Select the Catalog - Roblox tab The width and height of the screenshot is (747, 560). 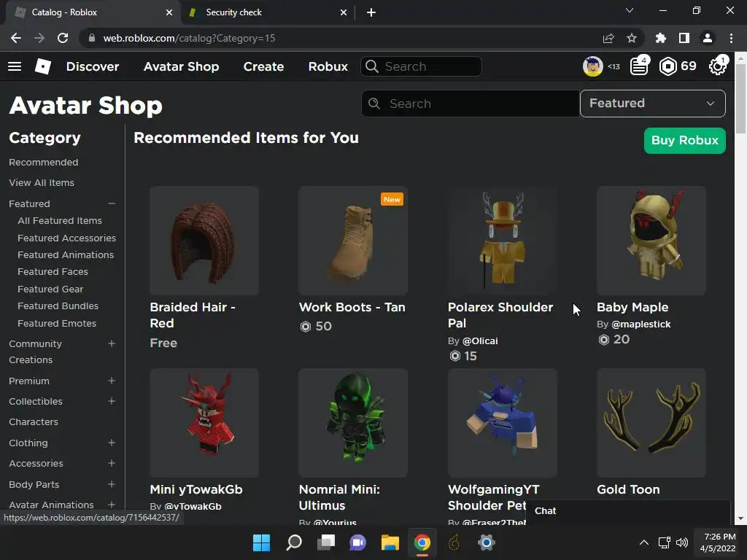pos(92,12)
